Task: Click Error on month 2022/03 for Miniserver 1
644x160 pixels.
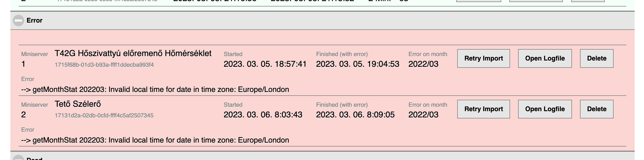Action: (423, 64)
